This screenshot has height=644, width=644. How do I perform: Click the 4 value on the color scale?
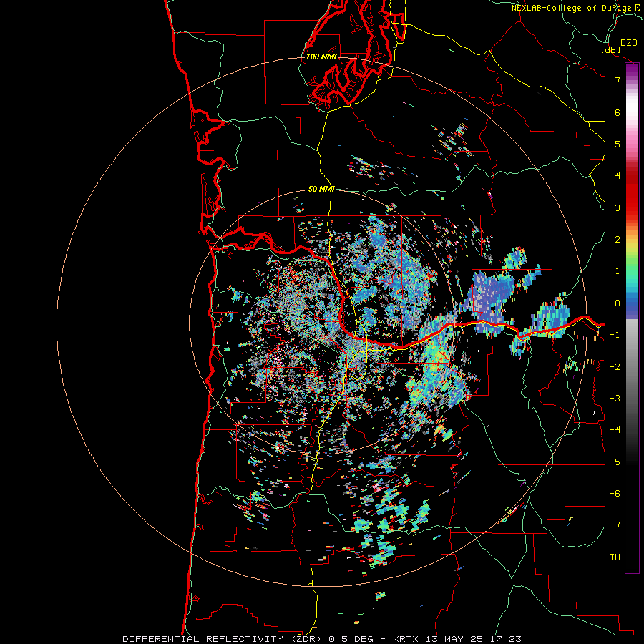point(618,176)
